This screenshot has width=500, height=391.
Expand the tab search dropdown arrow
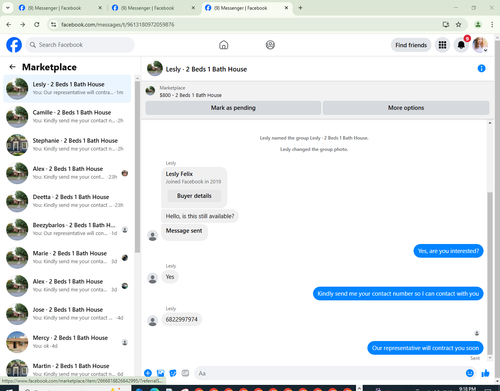tap(7, 8)
